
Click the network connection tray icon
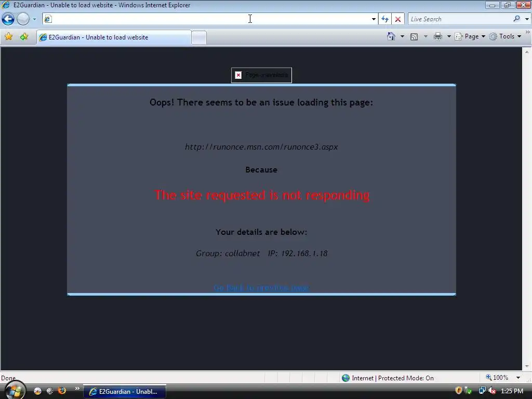click(x=482, y=391)
